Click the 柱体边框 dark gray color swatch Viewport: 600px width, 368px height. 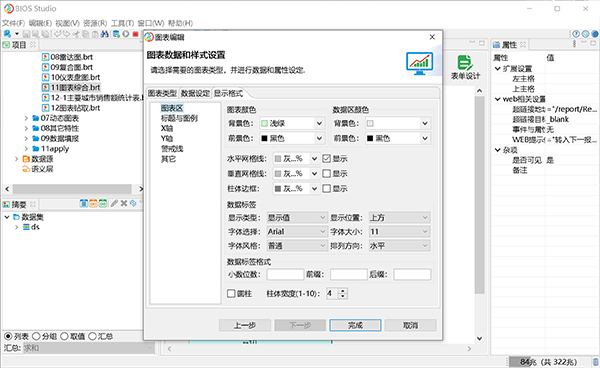pos(278,189)
